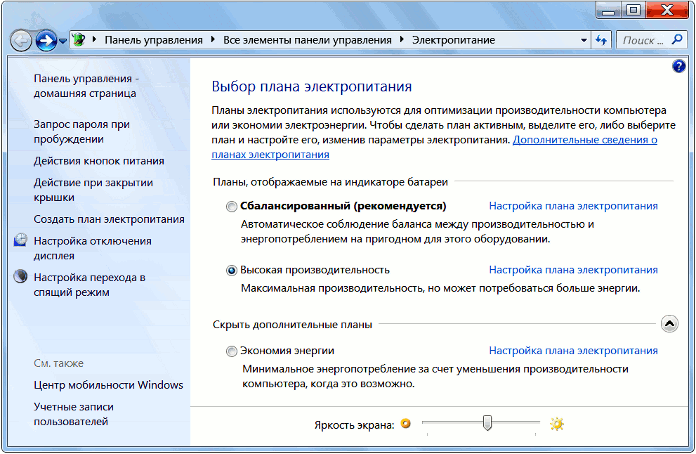This screenshot has width=696, height=454.
Task: Open Действия кнопок питания
Action: (x=99, y=161)
